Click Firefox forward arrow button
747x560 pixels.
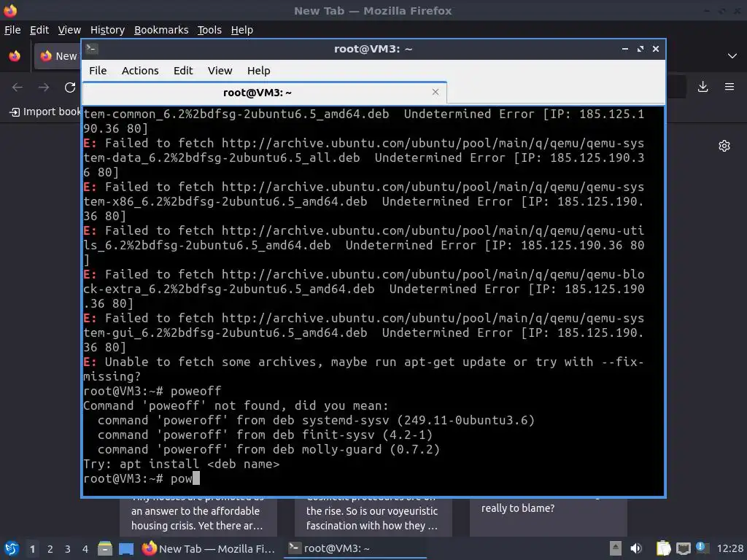pos(44,87)
